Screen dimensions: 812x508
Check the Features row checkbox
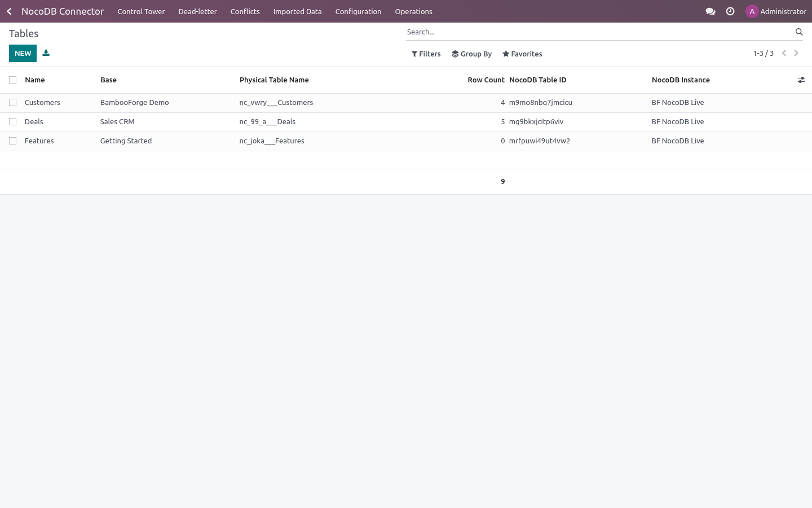[x=12, y=141]
